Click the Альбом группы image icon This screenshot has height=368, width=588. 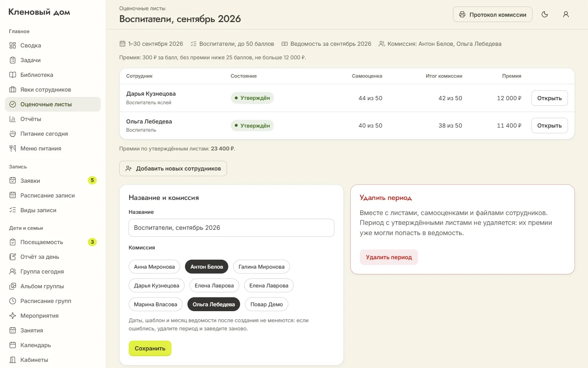13,286
